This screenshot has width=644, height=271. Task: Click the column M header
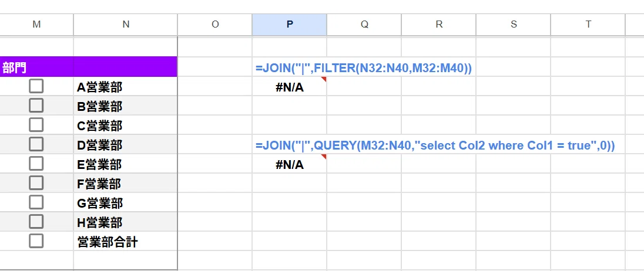pos(36,25)
